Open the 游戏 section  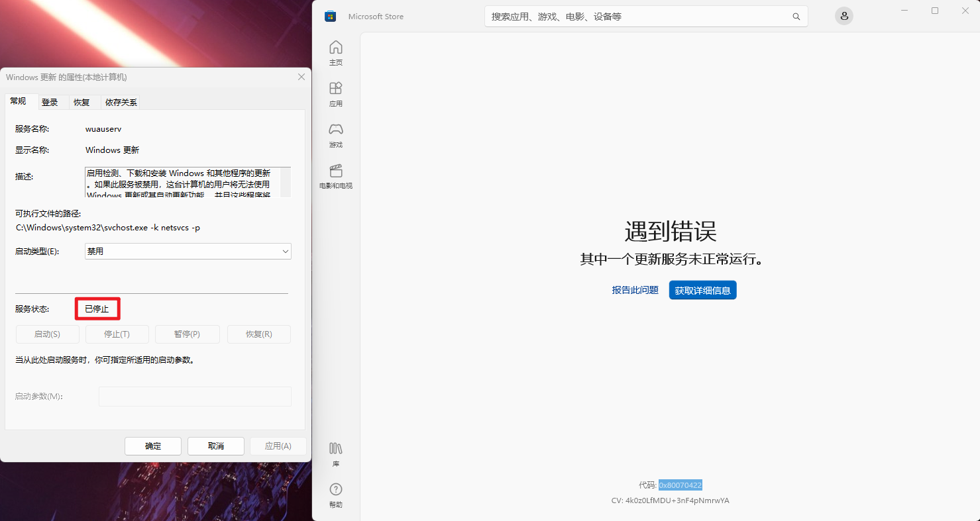tap(336, 133)
